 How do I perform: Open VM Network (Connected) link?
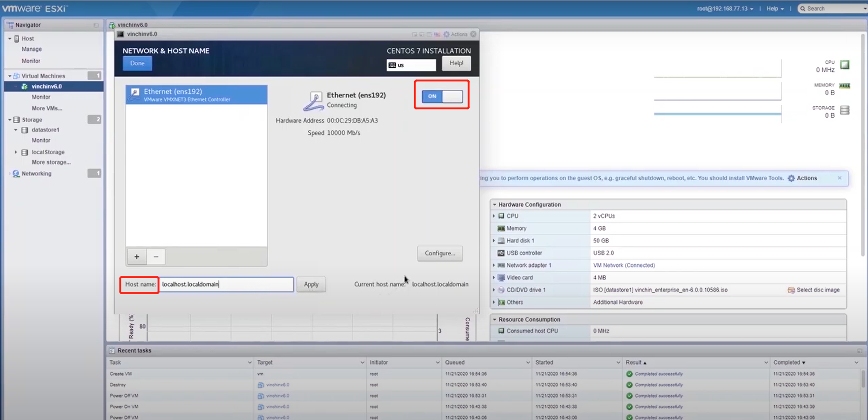click(x=624, y=265)
